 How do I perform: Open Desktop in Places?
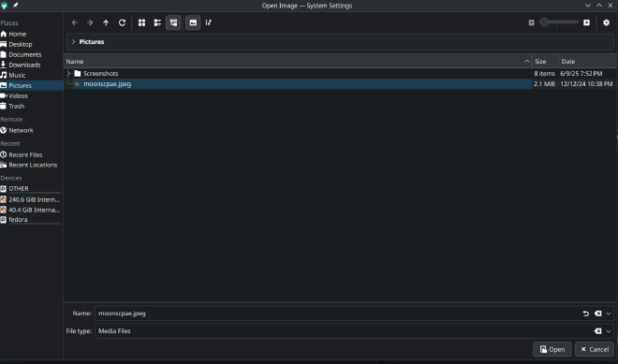click(x=32, y=44)
